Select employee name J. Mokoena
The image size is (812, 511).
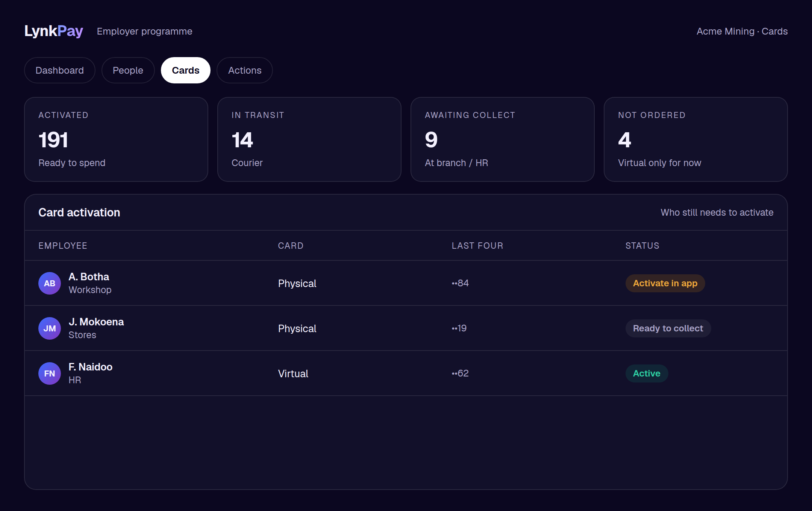click(x=96, y=322)
